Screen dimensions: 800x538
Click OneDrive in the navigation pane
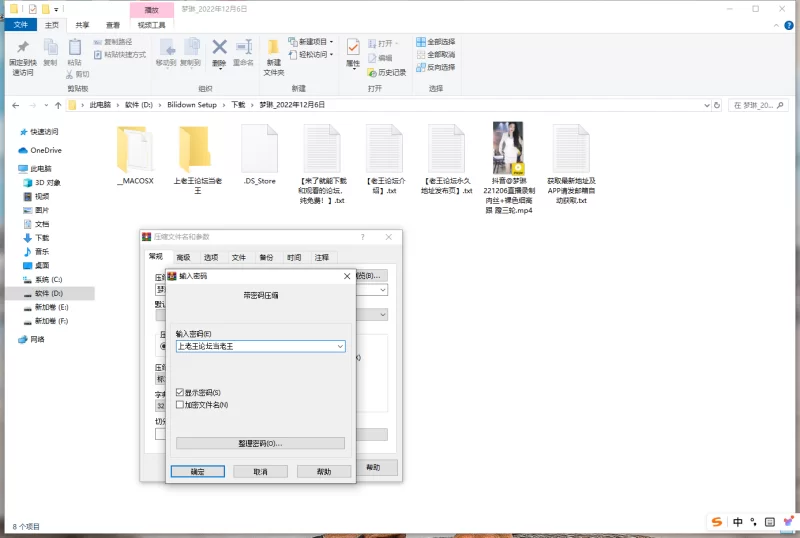[45, 150]
